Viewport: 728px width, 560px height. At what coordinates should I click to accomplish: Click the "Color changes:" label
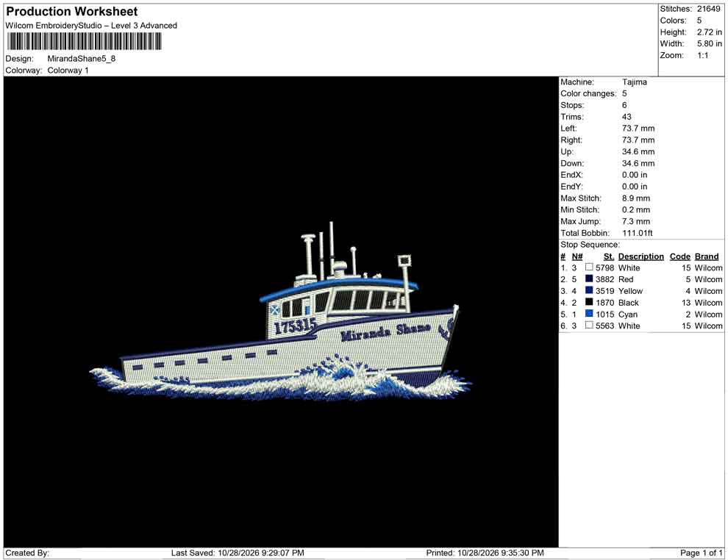[588, 94]
